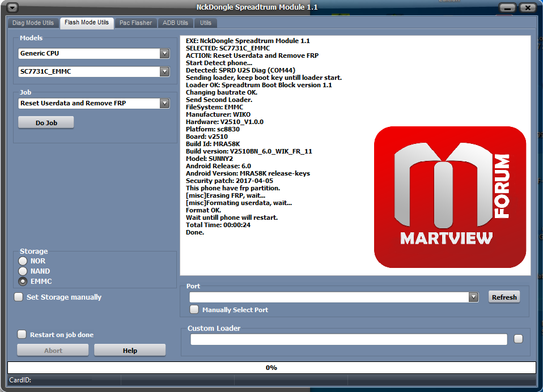This screenshot has height=392, width=543.
Task: Expand the SC7731C_EMMC dropdown arrow
Action: coord(164,71)
